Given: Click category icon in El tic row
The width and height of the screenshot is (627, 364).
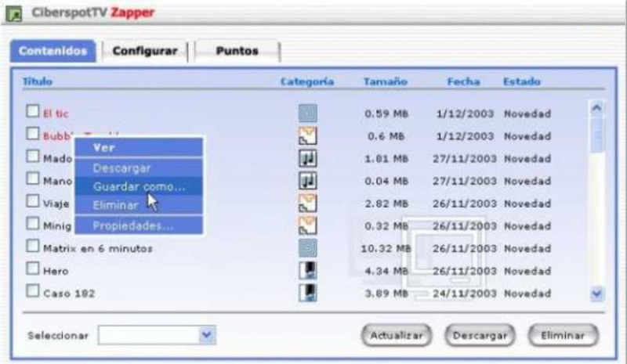Looking at the screenshot, I should [307, 113].
